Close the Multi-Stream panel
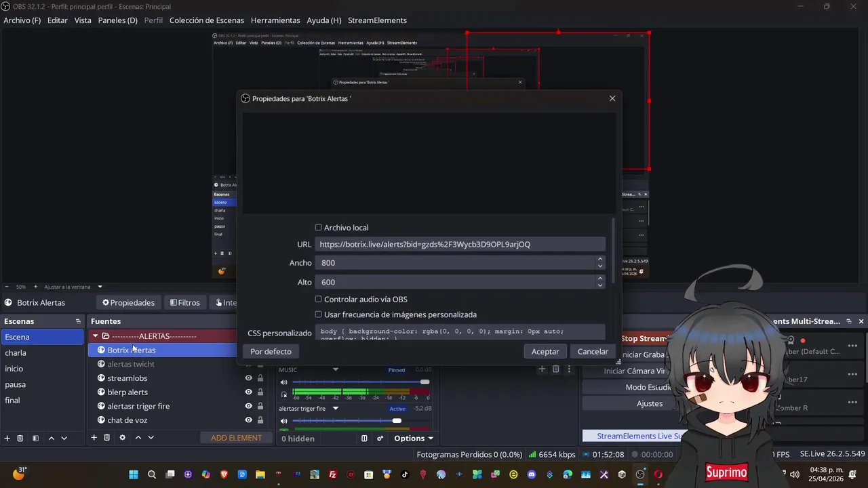 click(x=861, y=321)
